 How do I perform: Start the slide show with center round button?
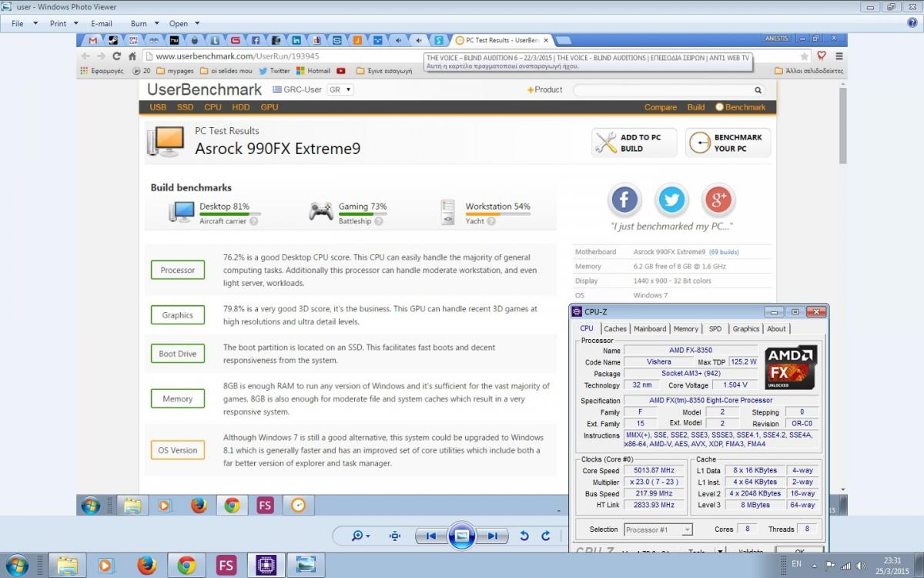pos(461,535)
